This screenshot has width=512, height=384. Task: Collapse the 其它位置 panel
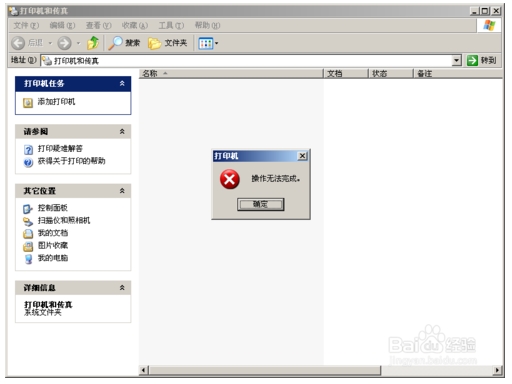[x=122, y=191]
